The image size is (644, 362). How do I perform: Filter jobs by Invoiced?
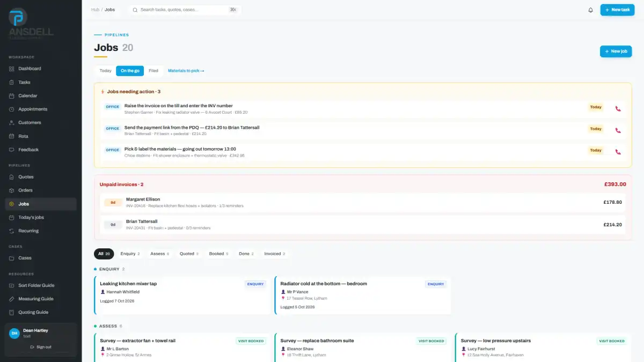click(x=274, y=254)
